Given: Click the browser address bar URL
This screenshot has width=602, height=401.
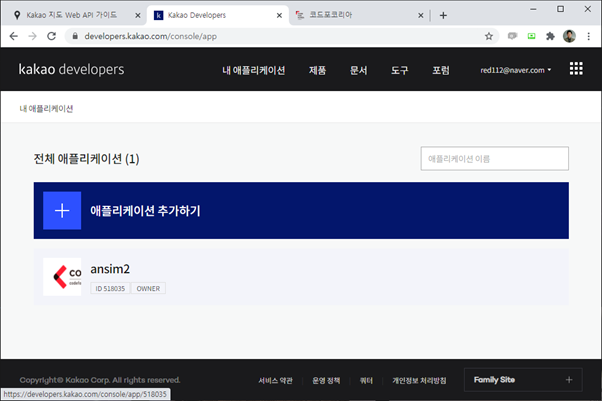Looking at the screenshot, I should coord(150,36).
